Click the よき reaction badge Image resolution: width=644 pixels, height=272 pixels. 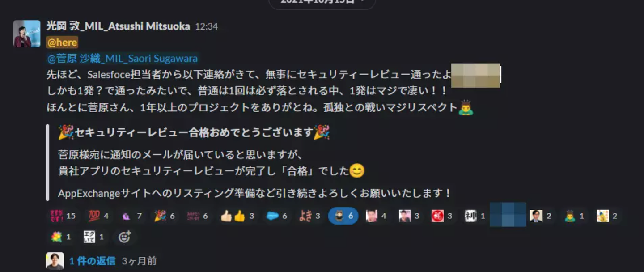click(310, 216)
